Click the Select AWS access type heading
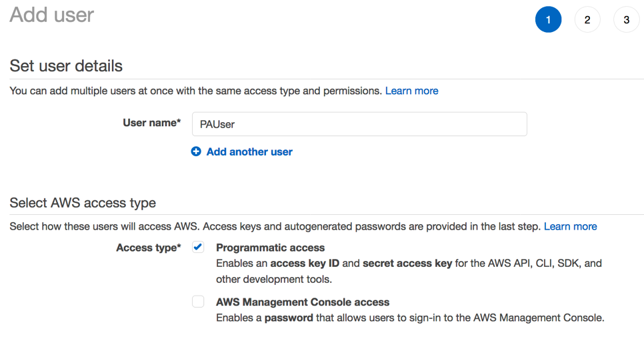644x337 pixels. pos(83,203)
